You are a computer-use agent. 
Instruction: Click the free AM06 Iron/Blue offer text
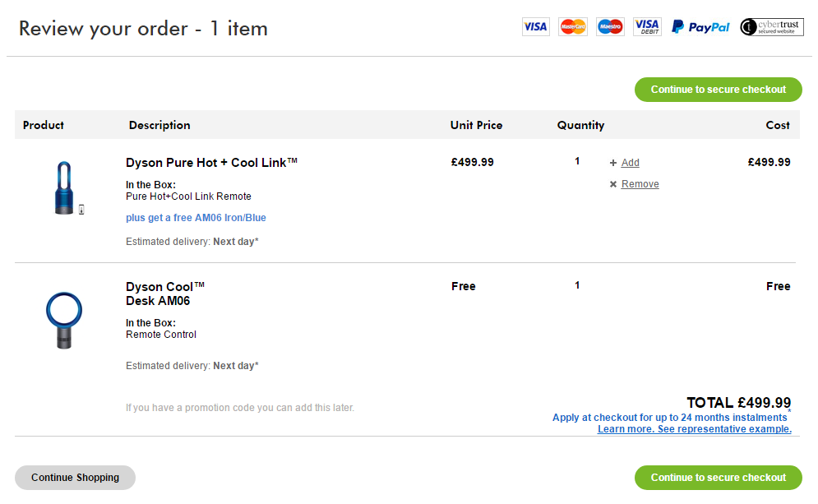pos(196,218)
